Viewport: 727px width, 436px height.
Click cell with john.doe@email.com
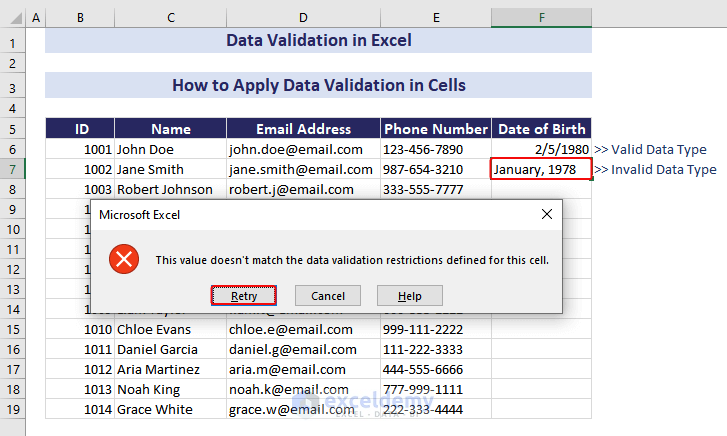tap(303, 149)
